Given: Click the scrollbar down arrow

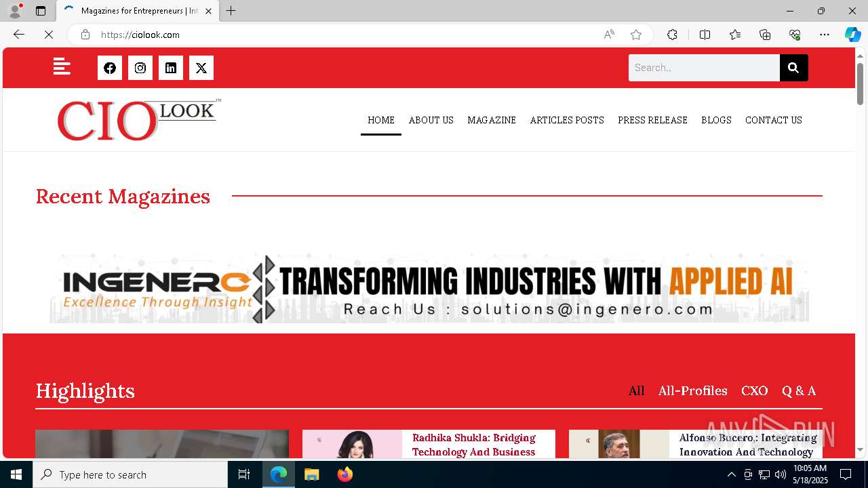Looking at the screenshot, I should [861, 450].
